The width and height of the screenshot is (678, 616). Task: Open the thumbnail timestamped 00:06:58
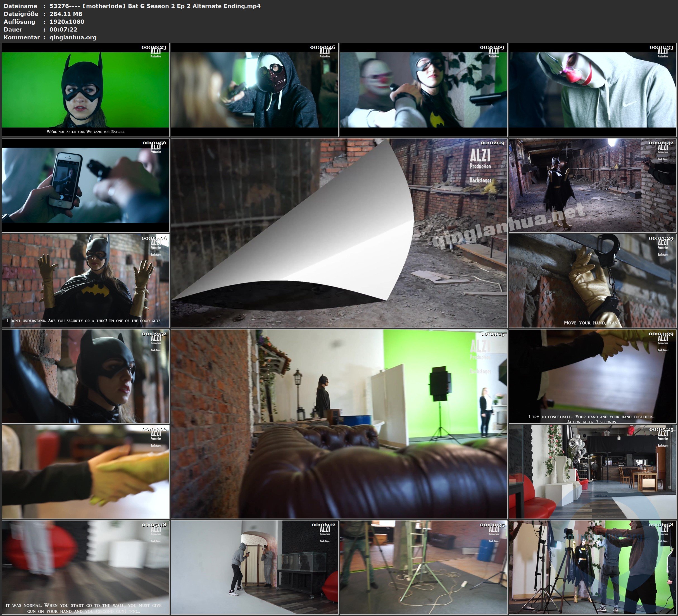(x=593, y=567)
